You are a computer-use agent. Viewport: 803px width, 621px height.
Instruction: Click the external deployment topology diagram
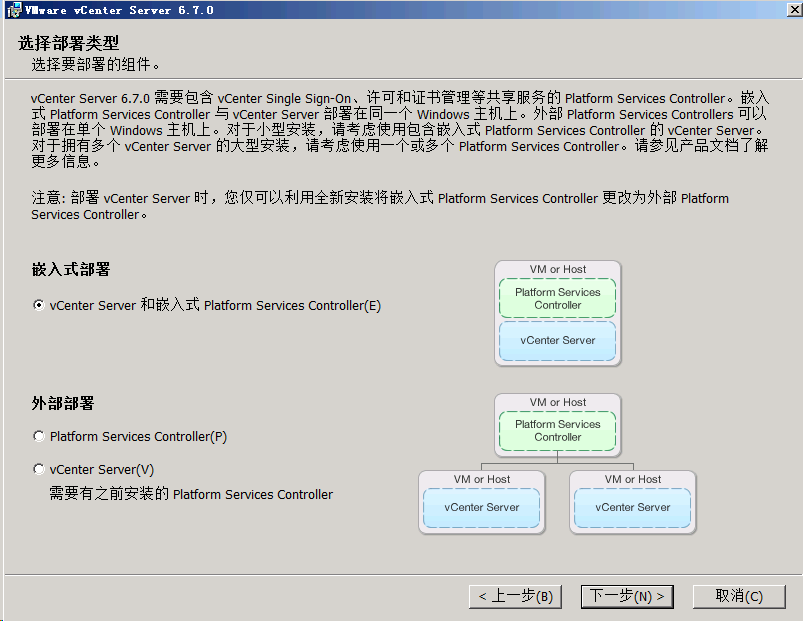pyautogui.click(x=557, y=464)
